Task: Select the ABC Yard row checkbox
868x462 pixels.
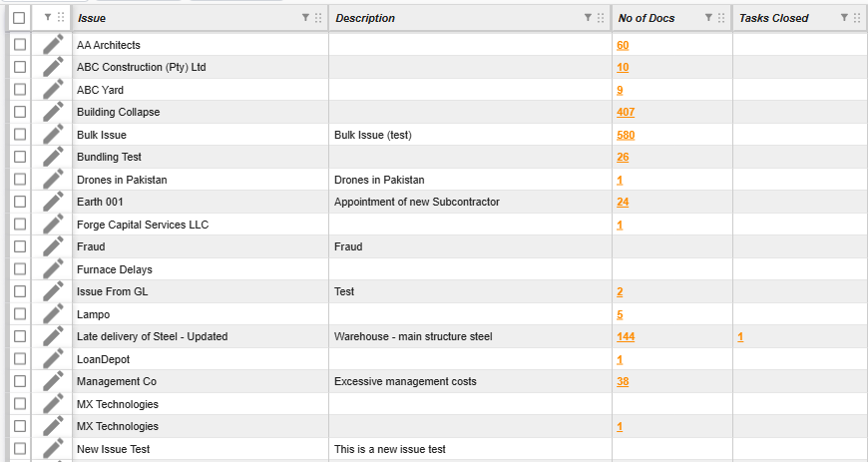Action: [x=19, y=90]
